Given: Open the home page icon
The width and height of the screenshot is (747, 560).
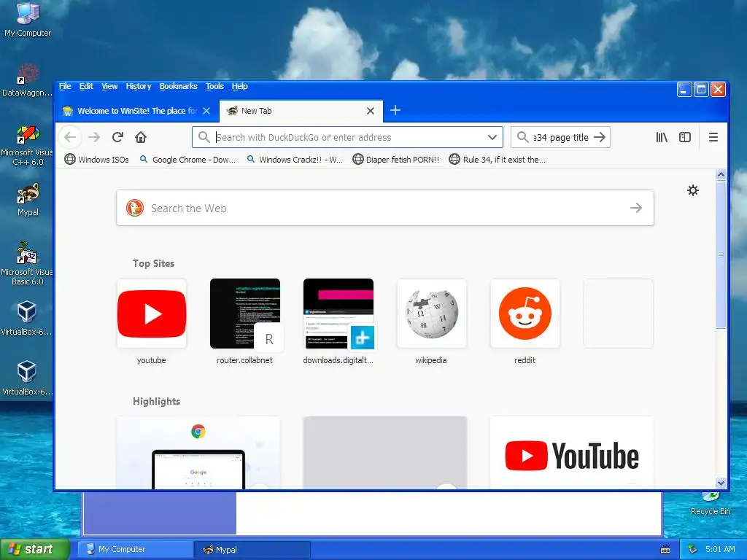Looking at the screenshot, I should point(141,137).
